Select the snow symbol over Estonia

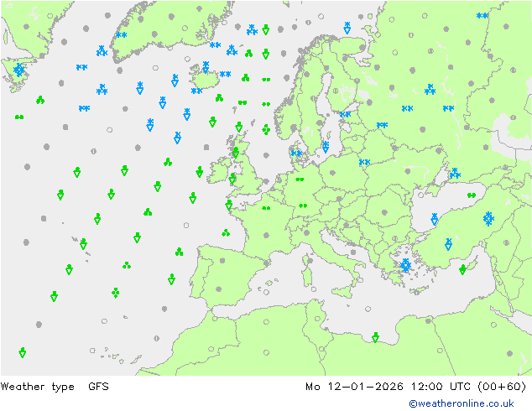[x=345, y=114]
